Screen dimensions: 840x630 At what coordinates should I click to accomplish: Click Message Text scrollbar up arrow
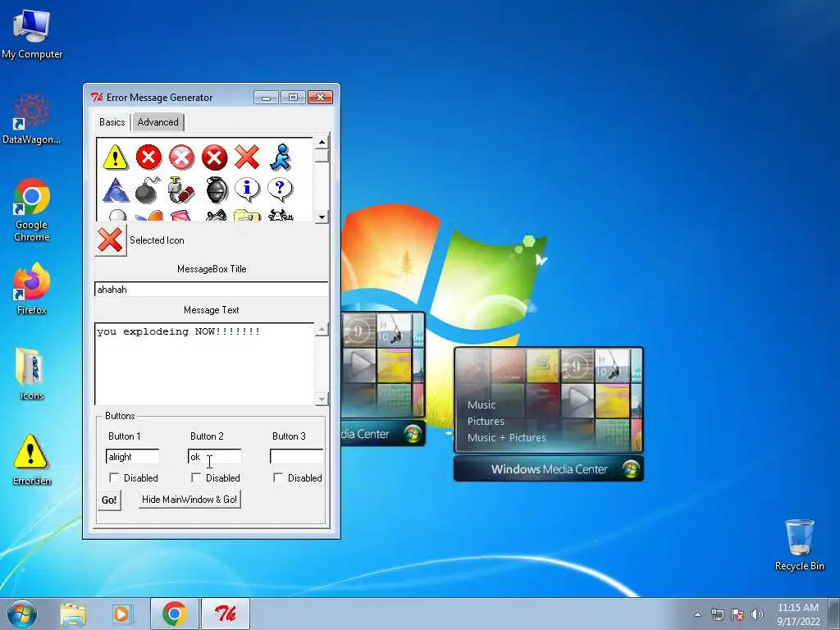(x=322, y=330)
